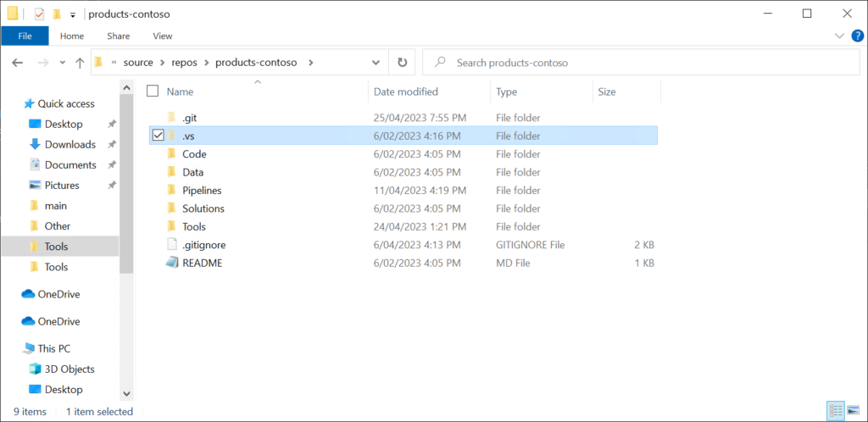Click the README file icon
The image size is (868, 422).
point(172,263)
